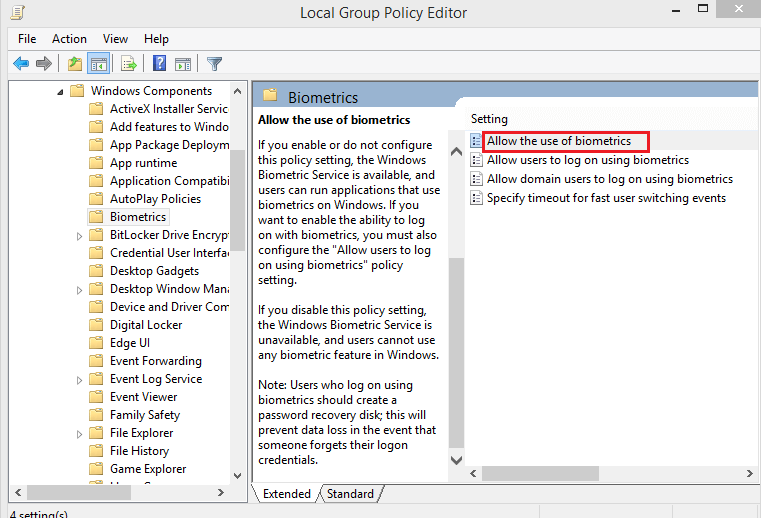Select Allow the use of biometrics setting
761x518 pixels.
[559, 141]
